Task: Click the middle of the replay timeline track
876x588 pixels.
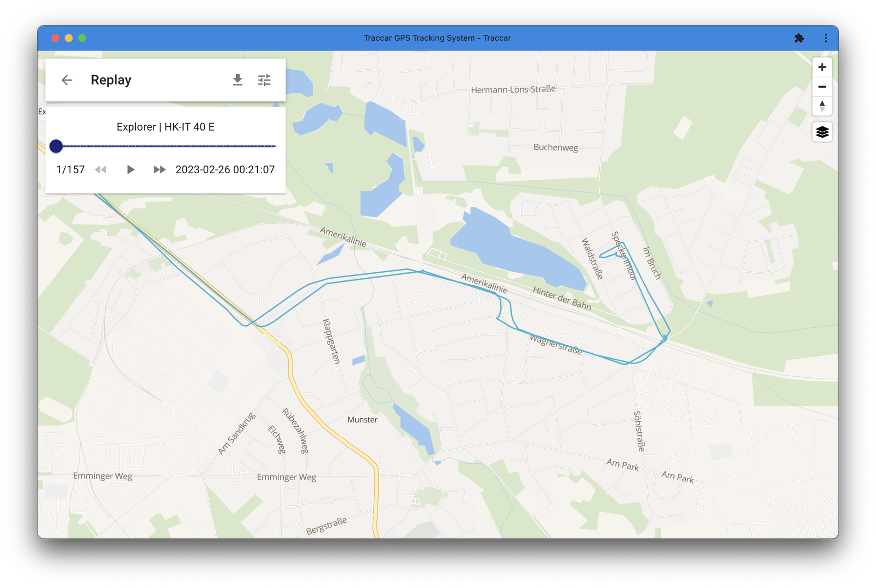Action: point(166,146)
